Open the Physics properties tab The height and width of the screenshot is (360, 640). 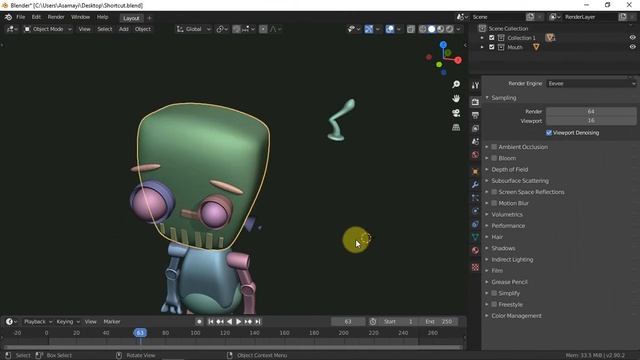[x=475, y=211]
